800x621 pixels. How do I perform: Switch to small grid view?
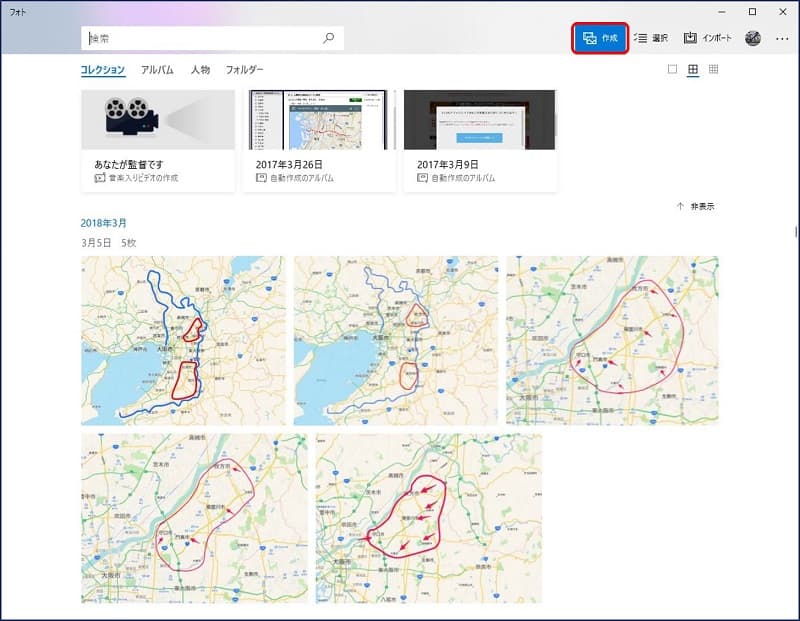(x=713, y=70)
